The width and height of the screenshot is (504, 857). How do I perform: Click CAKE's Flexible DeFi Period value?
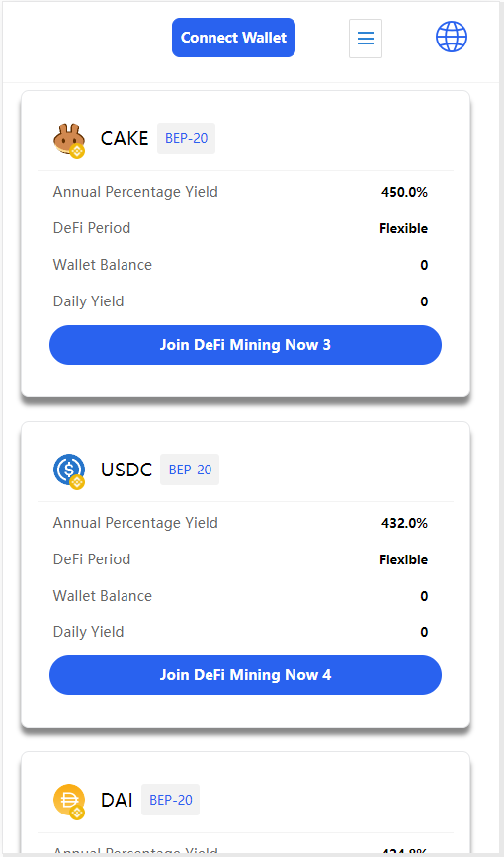tap(403, 228)
